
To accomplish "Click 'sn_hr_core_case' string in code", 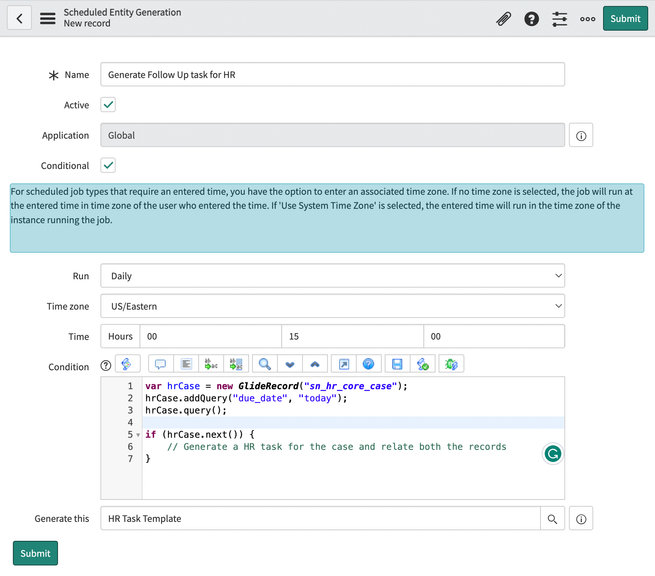I will pos(350,386).
